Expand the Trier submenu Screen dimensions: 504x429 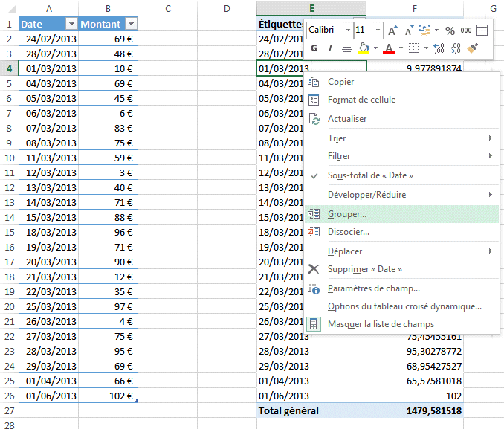[401, 138]
